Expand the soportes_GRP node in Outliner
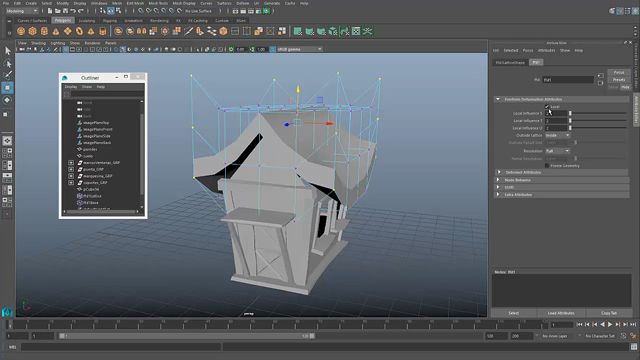 click(x=71, y=182)
